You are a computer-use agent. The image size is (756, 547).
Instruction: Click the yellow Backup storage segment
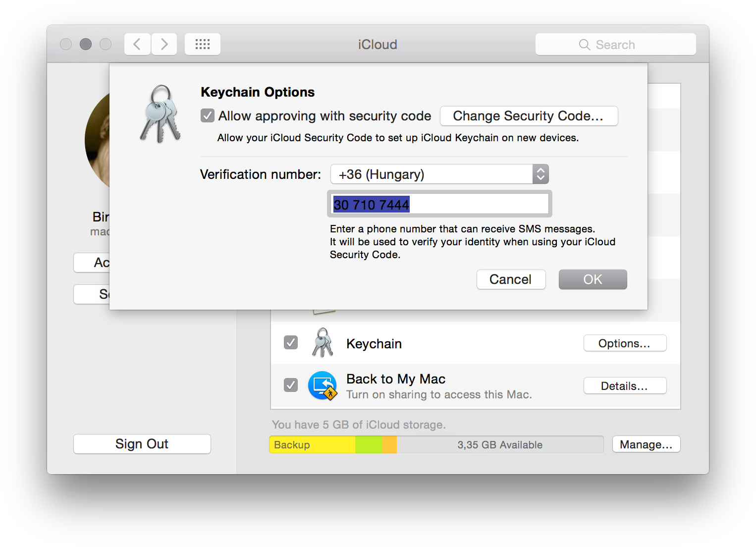312,444
